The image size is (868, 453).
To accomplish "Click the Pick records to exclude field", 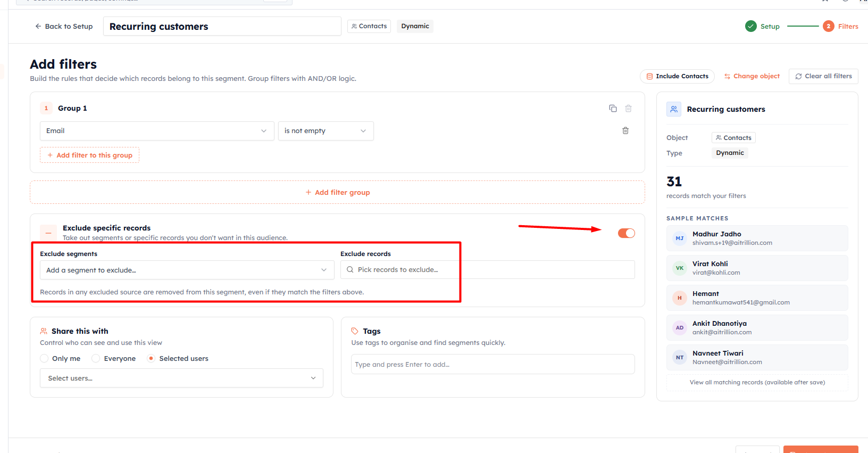I will [488, 270].
